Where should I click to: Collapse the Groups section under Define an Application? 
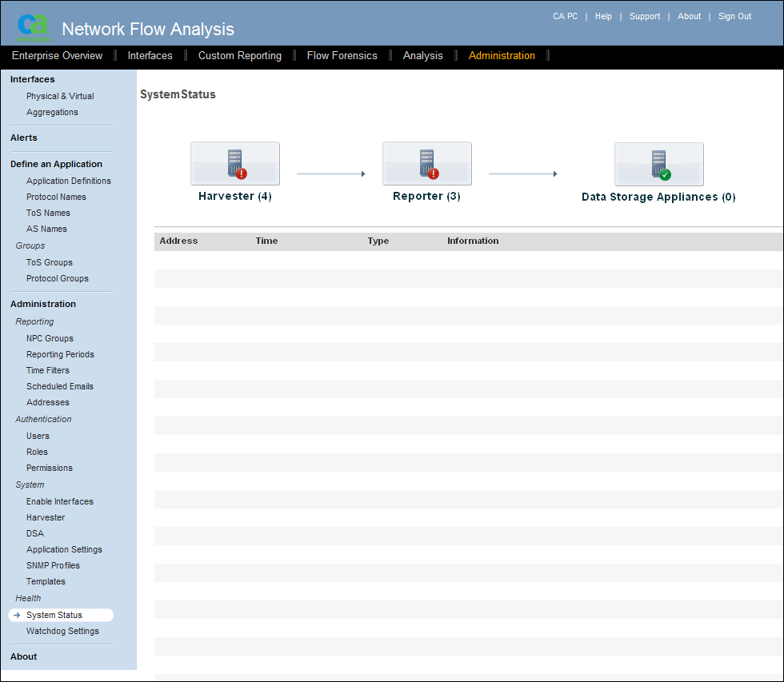(x=29, y=245)
